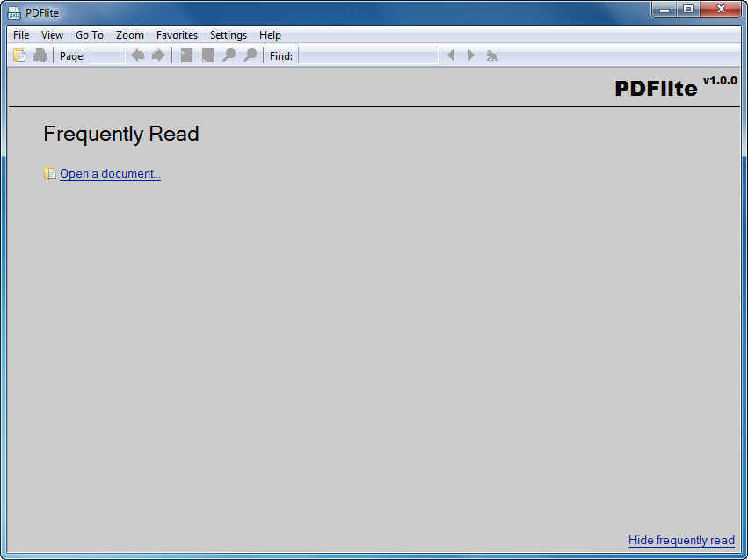748x560 pixels.
Task: Click the PDFlite title bar app icon
Action: pos(14,13)
